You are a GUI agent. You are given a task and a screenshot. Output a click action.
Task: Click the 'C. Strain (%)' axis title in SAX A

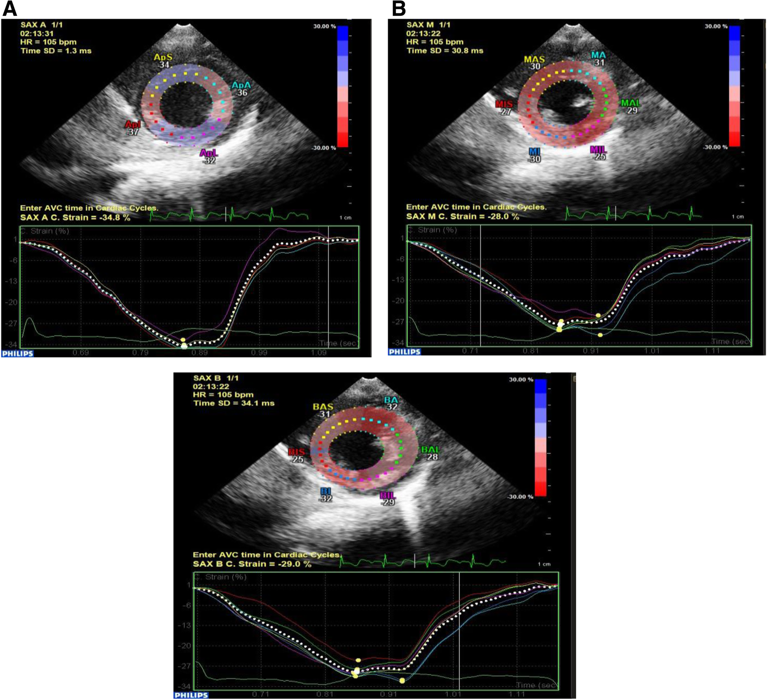coord(44,231)
